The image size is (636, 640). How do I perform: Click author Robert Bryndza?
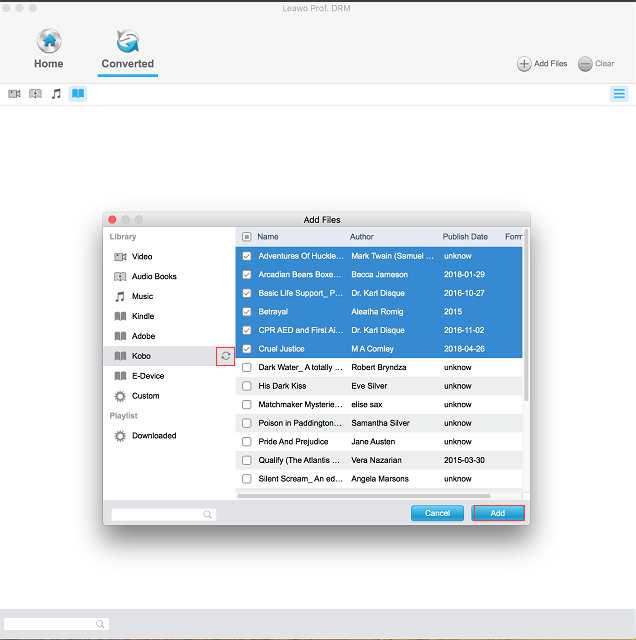coord(378,367)
